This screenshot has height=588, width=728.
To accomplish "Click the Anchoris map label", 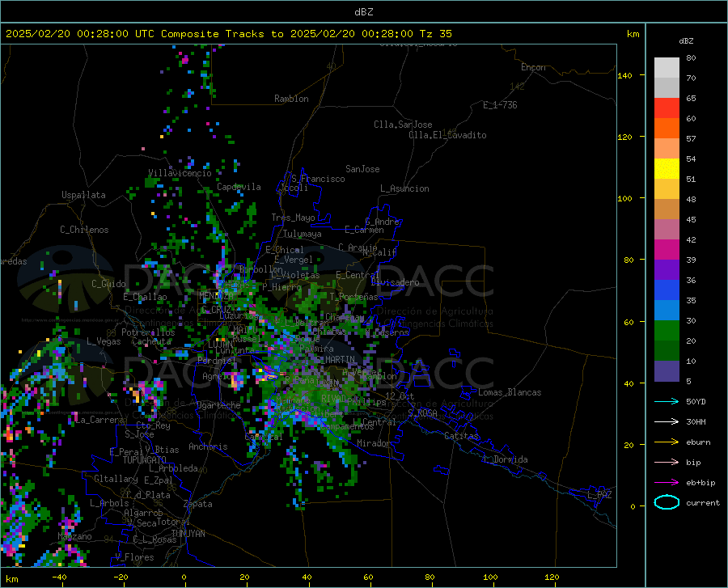I will [208, 446].
